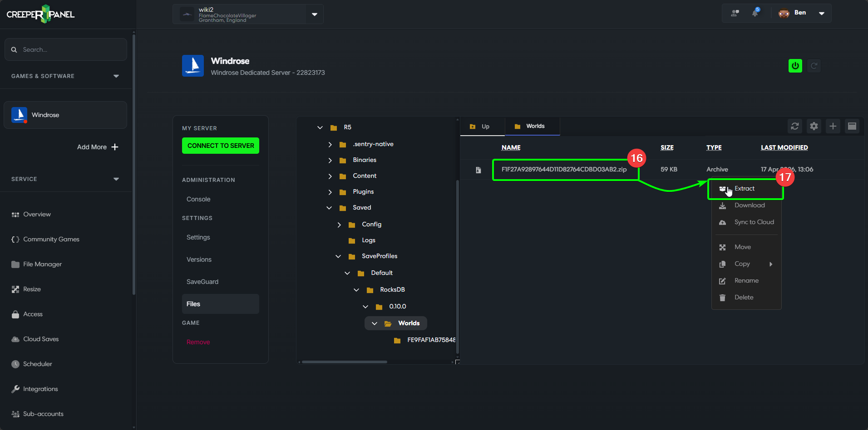The width and height of the screenshot is (868, 430).
Task: Focus the Search input field
Action: click(70, 49)
